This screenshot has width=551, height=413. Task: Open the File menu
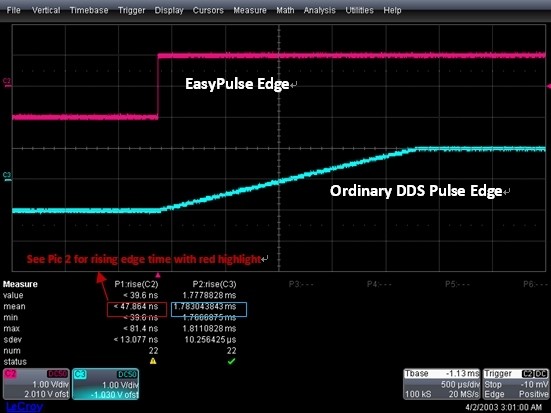pos(13,10)
